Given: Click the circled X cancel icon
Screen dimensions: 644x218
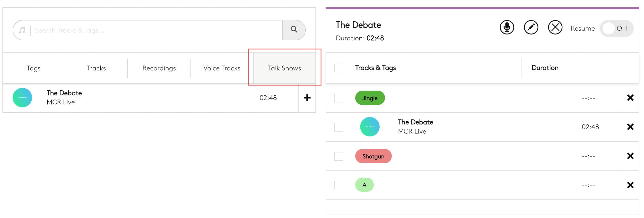Looking at the screenshot, I should click(x=555, y=27).
